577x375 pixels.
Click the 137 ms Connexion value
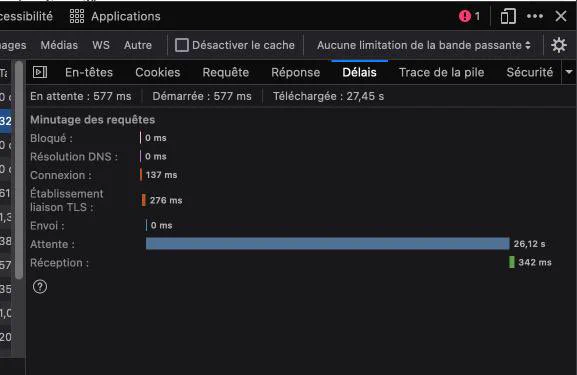point(161,174)
